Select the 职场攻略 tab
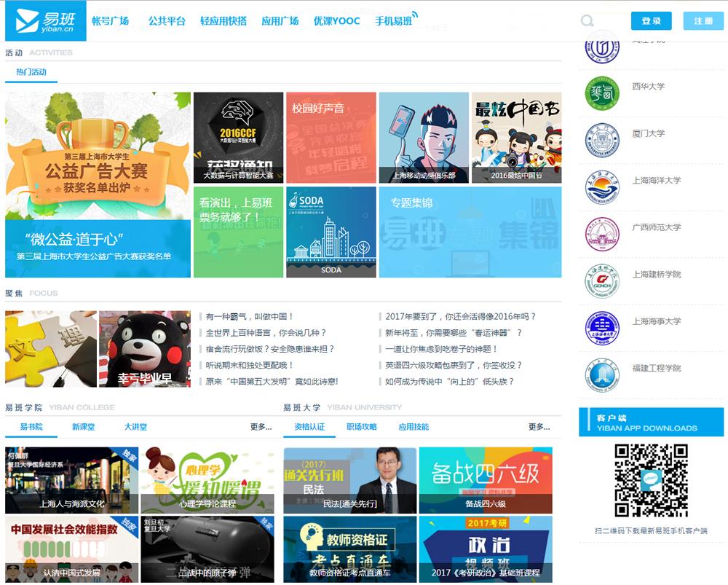 point(362,427)
